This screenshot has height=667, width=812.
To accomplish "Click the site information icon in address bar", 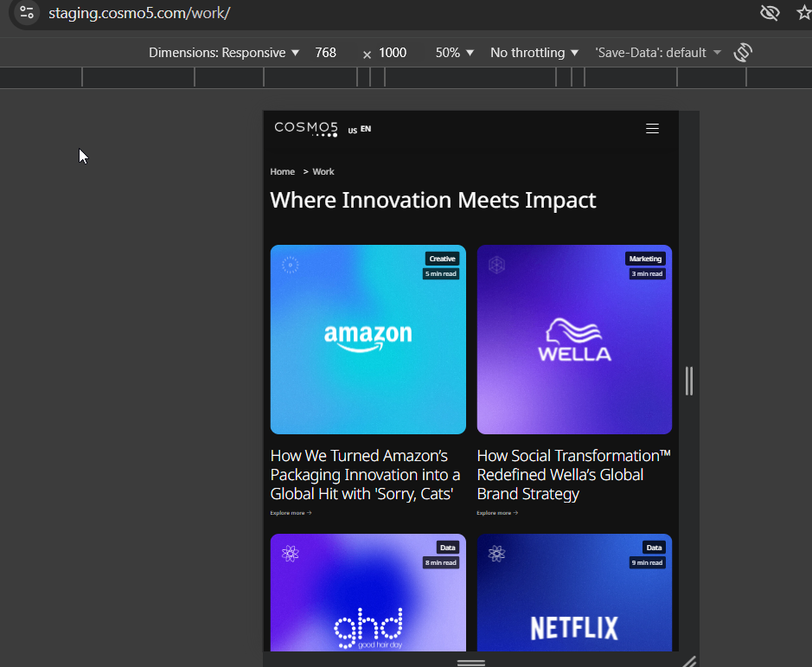I will 27,13.
